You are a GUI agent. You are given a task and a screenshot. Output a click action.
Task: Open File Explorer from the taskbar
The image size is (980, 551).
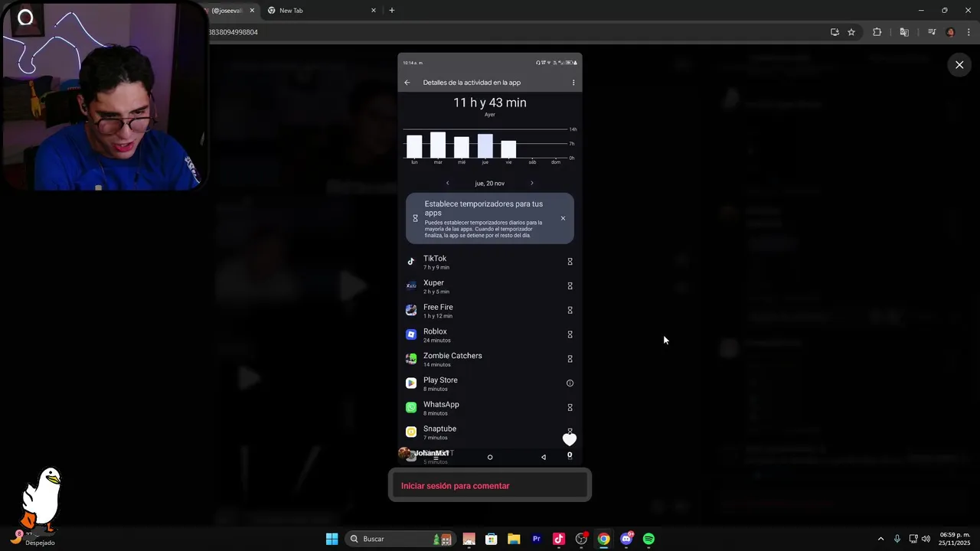[x=514, y=539]
